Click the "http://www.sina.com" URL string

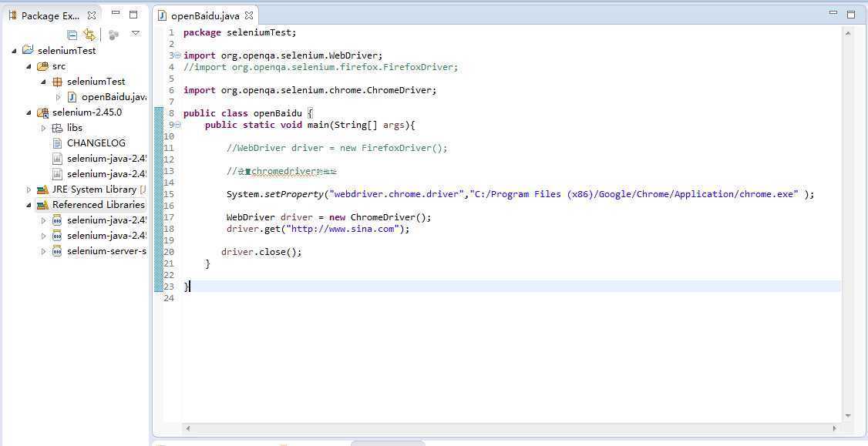(x=343, y=229)
